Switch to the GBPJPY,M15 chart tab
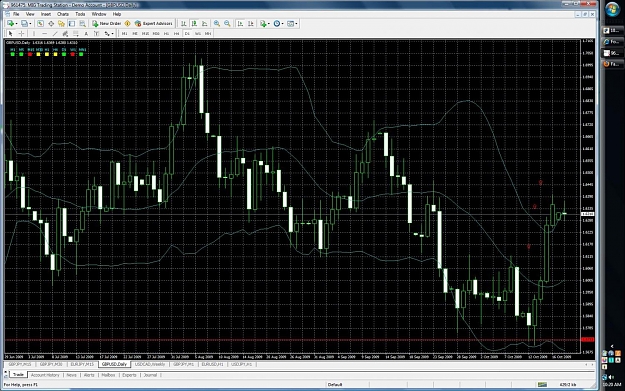 pyautogui.click(x=20, y=364)
